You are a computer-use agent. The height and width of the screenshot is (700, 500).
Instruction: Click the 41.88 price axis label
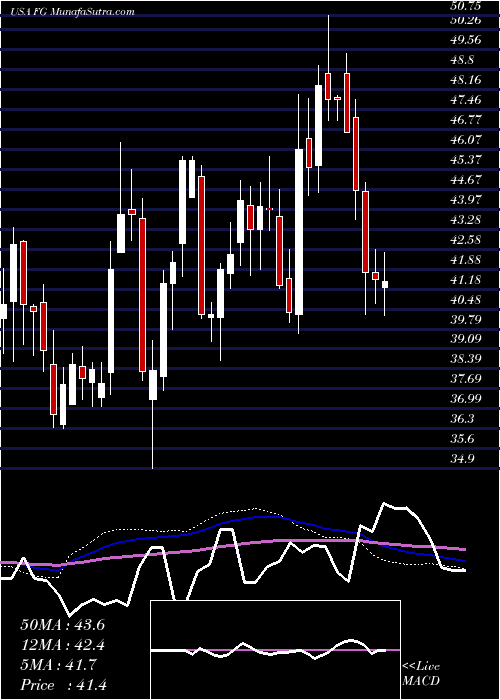click(465, 259)
